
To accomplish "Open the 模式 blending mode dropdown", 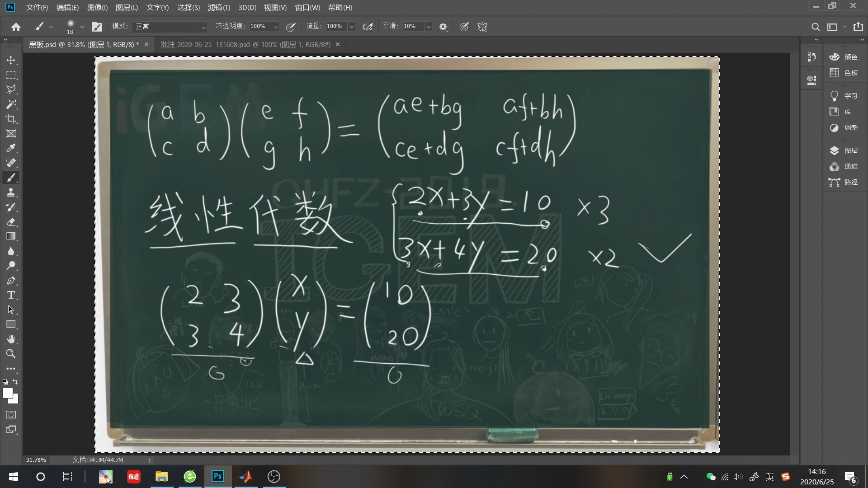I will pos(170,27).
